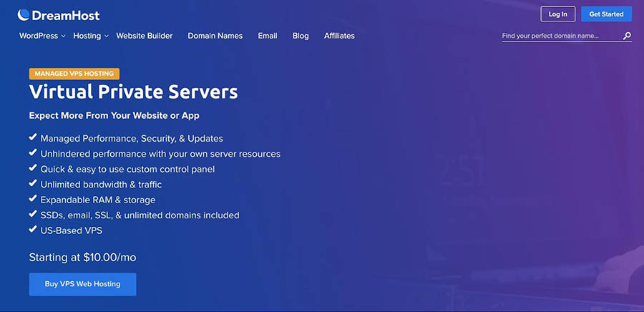644x312 pixels.
Task: Click 'SSDs, email, SSL, & unlimited domains included'
Action: pyautogui.click(x=140, y=215)
